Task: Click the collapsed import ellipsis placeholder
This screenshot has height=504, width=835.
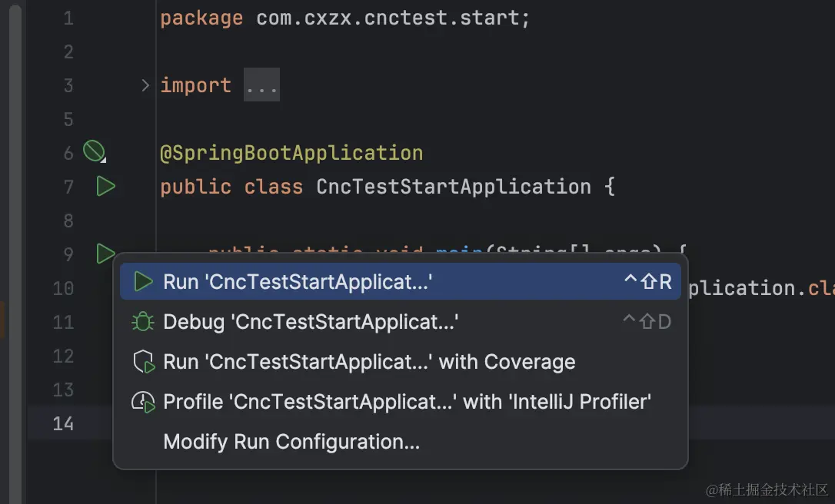Action: tap(261, 85)
